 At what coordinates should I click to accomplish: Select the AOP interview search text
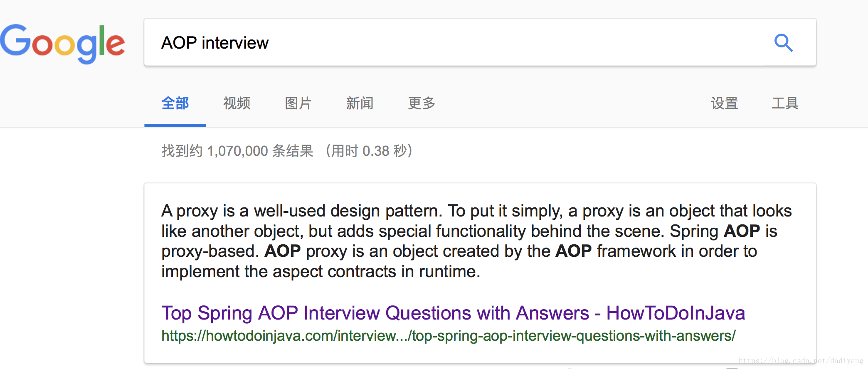[x=215, y=42]
